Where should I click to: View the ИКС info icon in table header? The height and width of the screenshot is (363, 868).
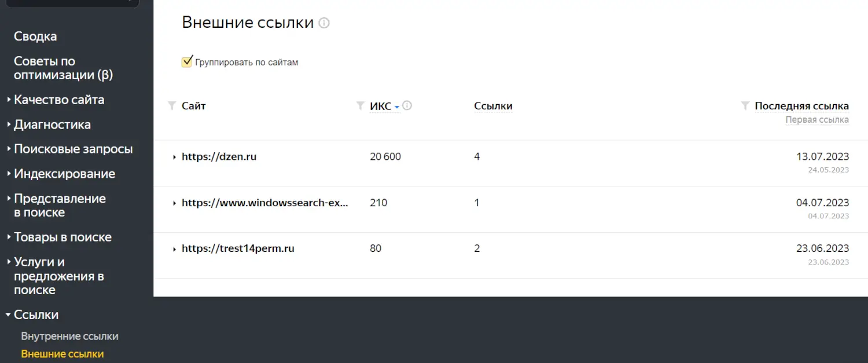click(407, 105)
